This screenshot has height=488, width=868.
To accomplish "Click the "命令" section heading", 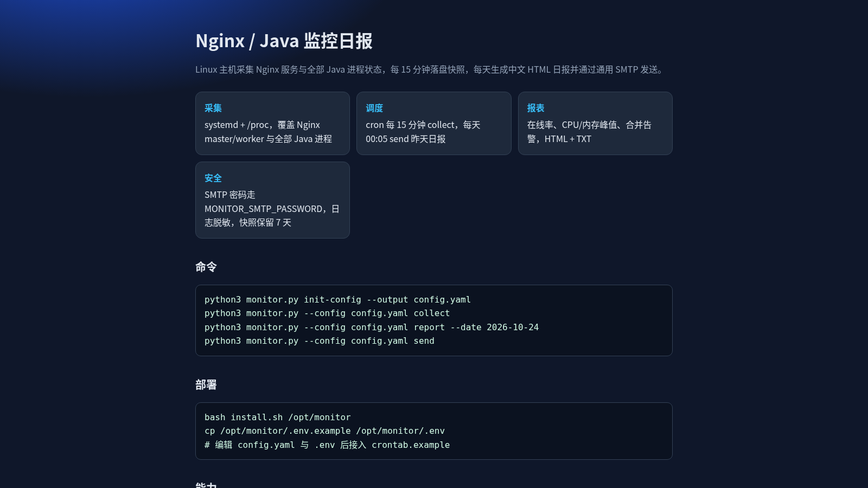I will 206,267.
